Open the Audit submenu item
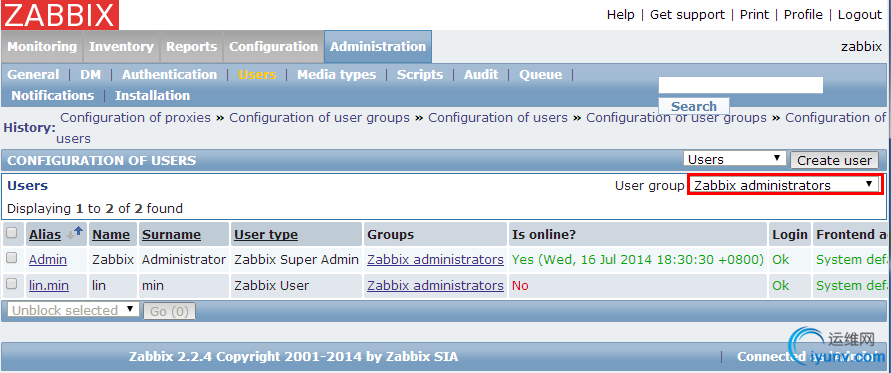 [x=481, y=74]
